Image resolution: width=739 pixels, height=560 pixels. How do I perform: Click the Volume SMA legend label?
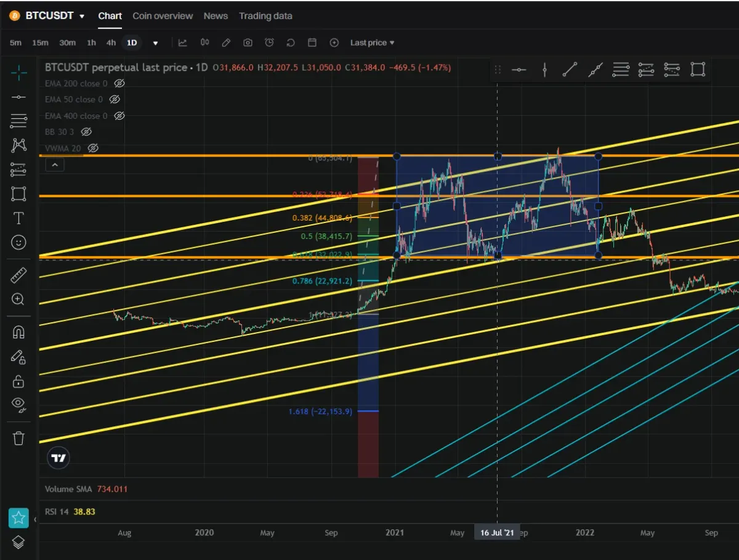click(68, 489)
